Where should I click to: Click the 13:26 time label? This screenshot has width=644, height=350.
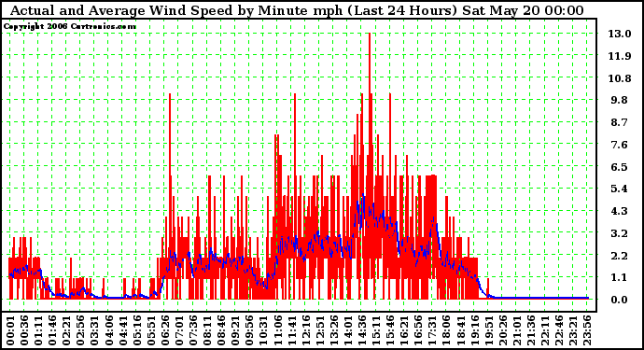point(333,330)
